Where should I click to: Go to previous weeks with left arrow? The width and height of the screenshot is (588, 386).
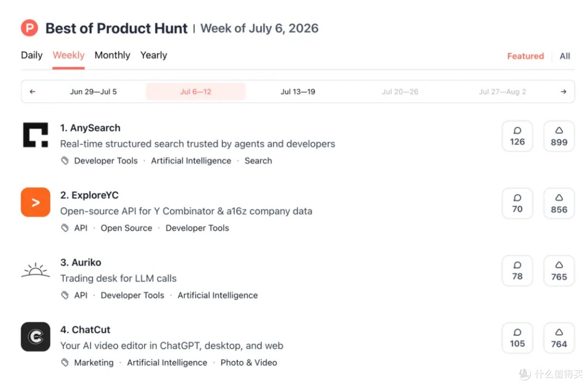[33, 91]
